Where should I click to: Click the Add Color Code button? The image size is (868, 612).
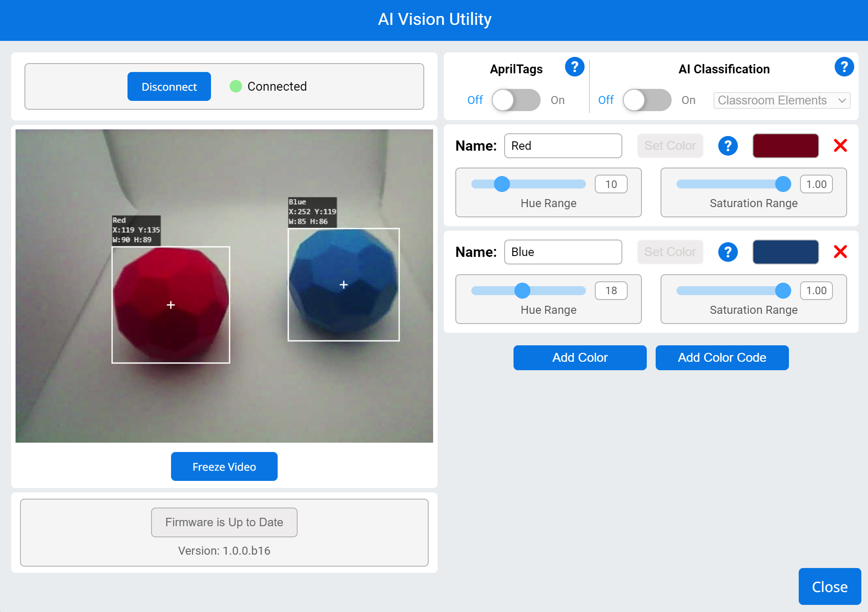click(722, 357)
